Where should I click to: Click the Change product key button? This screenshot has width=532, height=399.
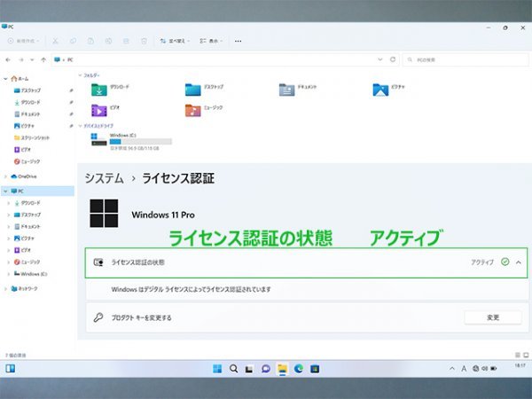click(x=493, y=317)
